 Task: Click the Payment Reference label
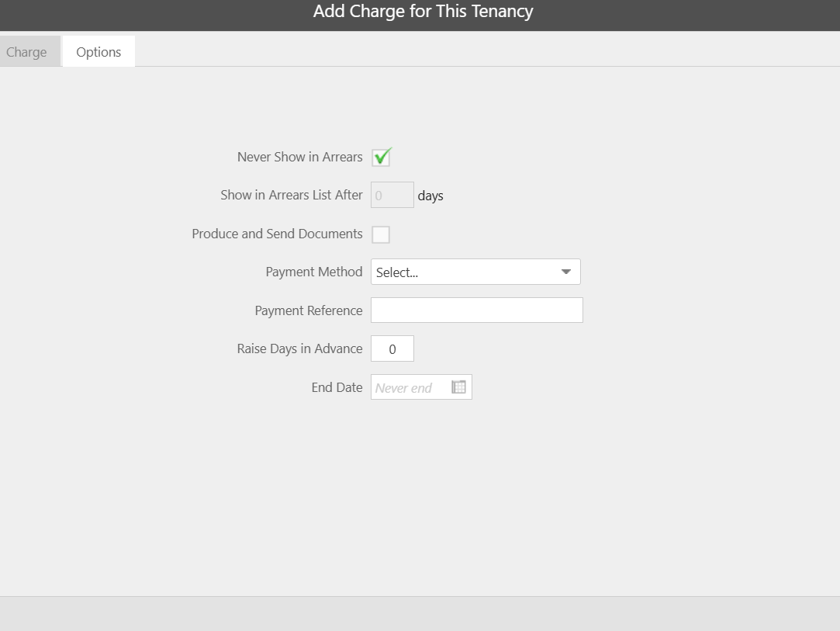coord(309,310)
